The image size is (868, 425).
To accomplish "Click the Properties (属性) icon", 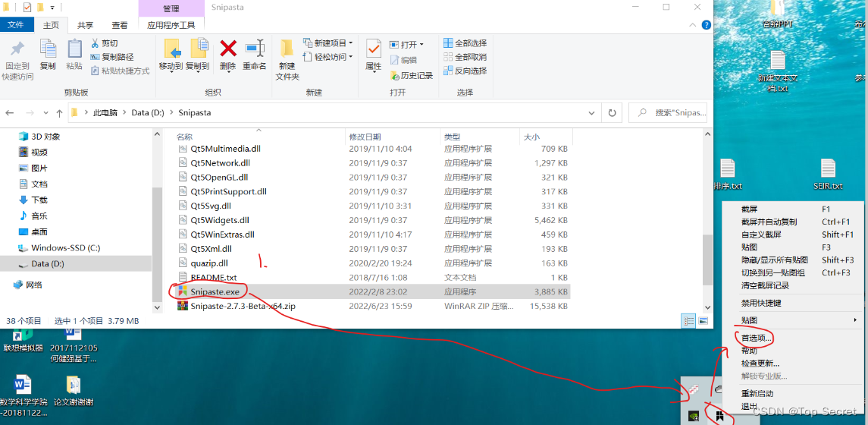I will click(x=374, y=49).
